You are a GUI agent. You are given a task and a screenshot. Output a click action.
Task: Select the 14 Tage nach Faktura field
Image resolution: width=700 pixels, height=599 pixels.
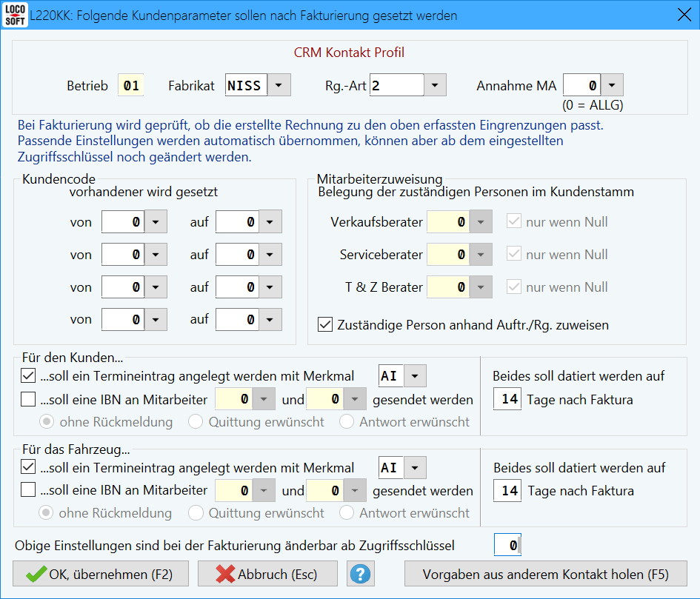click(x=507, y=398)
